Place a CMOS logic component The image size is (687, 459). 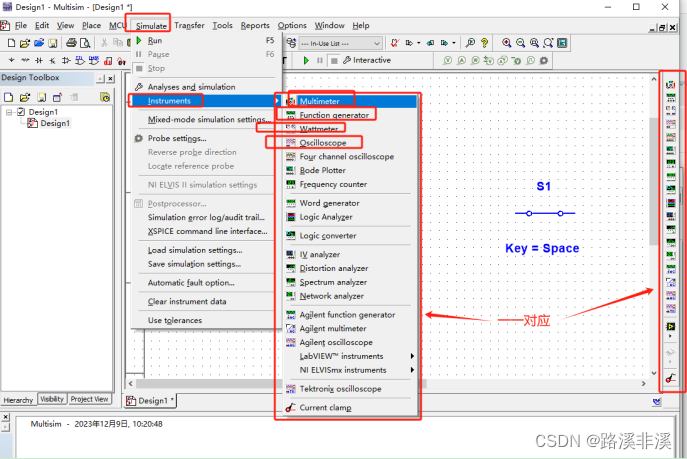[x=94, y=60]
